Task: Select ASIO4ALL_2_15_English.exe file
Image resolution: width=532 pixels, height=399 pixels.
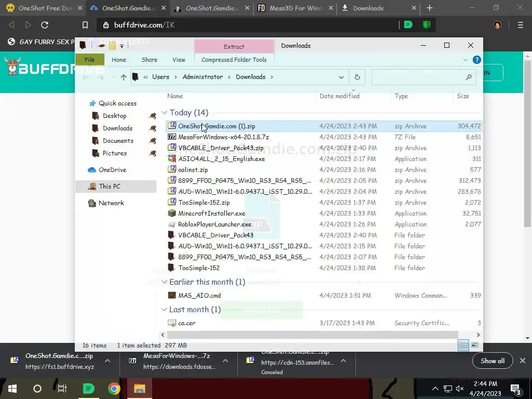Action: (x=221, y=159)
